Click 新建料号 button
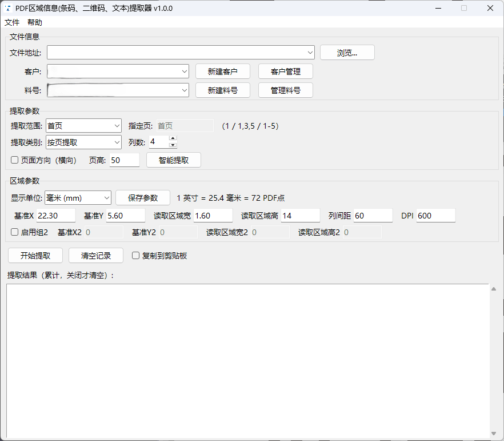The height and width of the screenshot is (441, 504). [223, 90]
